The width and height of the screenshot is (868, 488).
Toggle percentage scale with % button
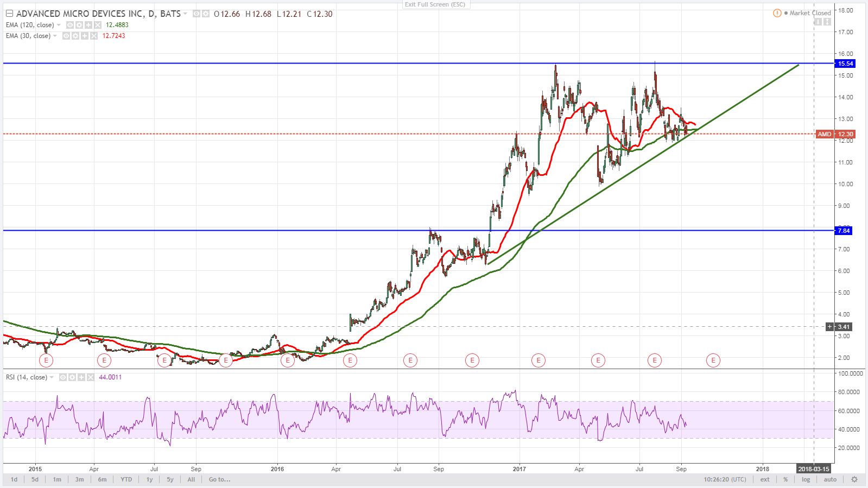tap(785, 479)
